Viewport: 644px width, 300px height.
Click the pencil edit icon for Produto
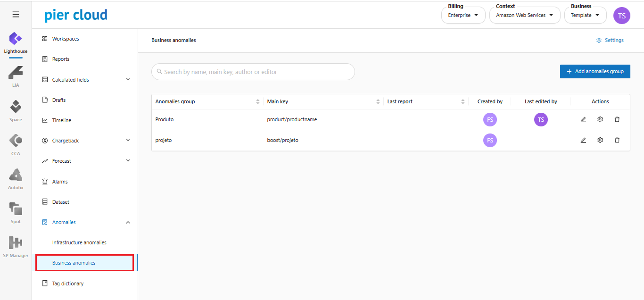(x=583, y=120)
